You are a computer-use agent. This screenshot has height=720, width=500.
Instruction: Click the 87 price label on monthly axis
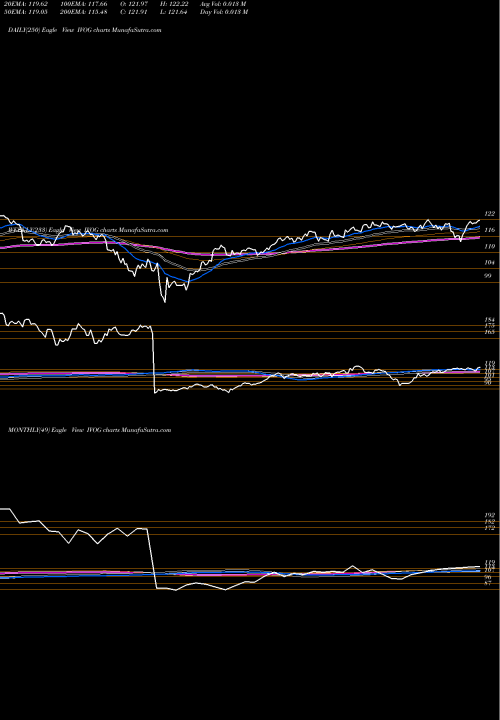click(489, 583)
